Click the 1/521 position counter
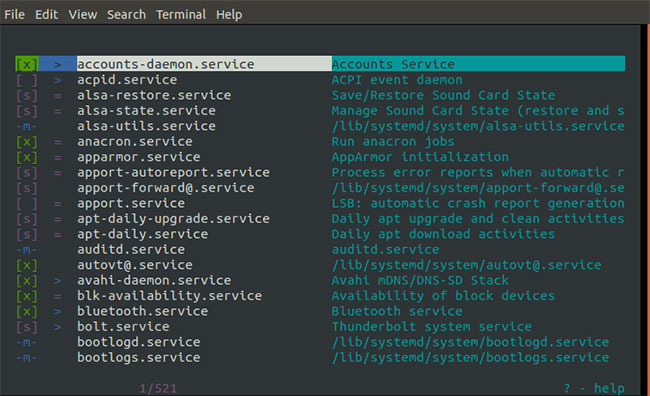 158,389
